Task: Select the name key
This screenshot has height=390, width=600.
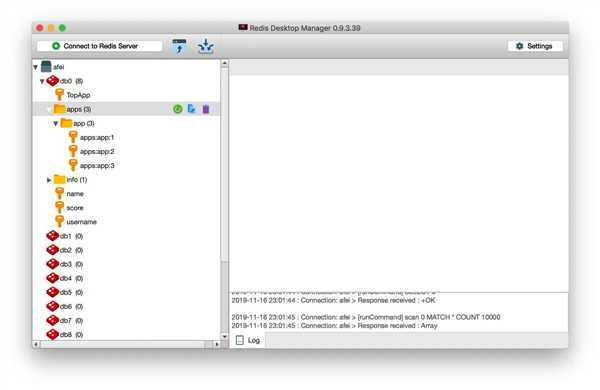Action: tap(75, 194)
